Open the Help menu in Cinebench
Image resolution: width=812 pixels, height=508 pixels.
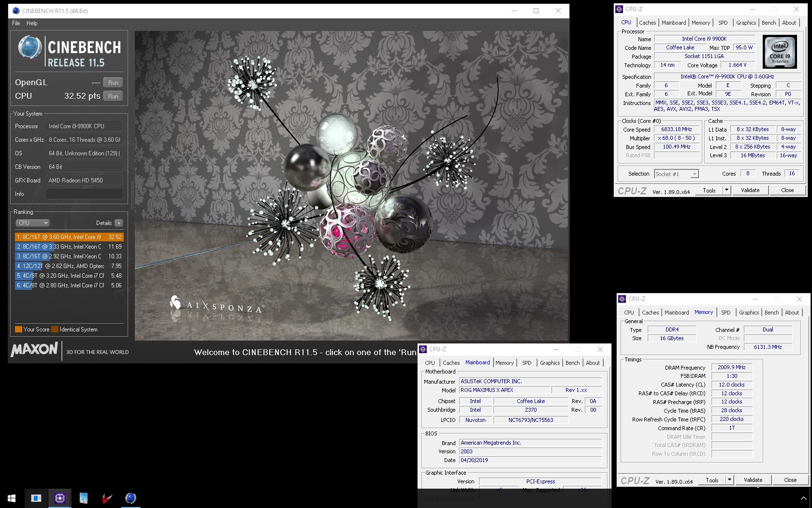(x=32, y=23)
